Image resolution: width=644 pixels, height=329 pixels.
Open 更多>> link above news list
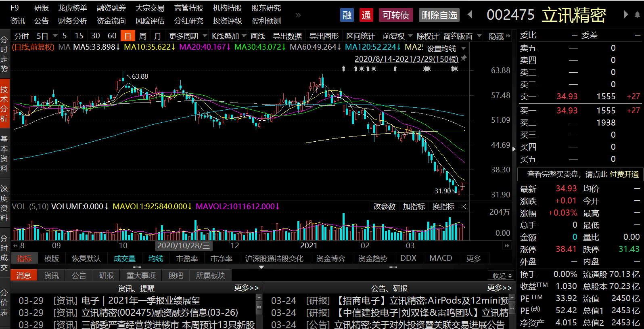click(247, 288)
